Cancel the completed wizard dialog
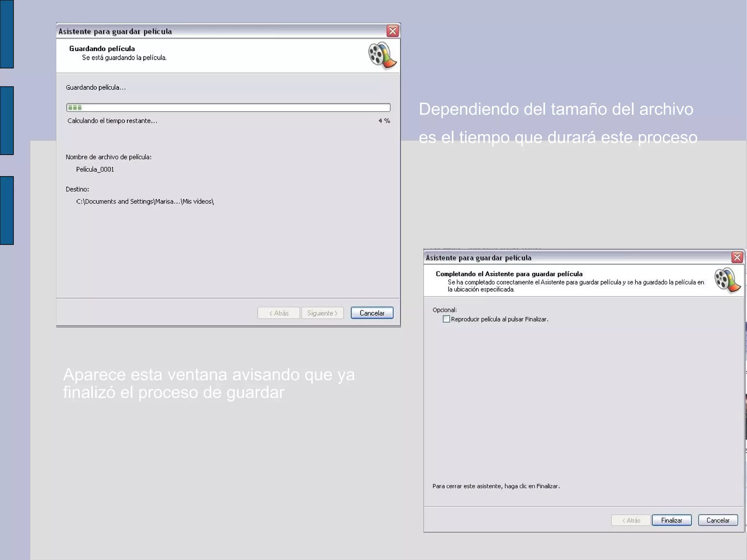This screenshot has height=560, width=747. tap(718, 520)
